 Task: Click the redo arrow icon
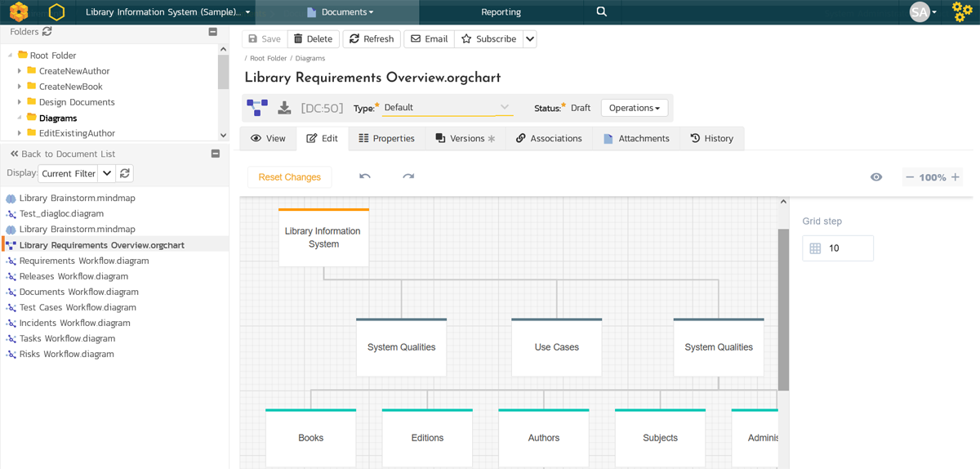point(408,176)
